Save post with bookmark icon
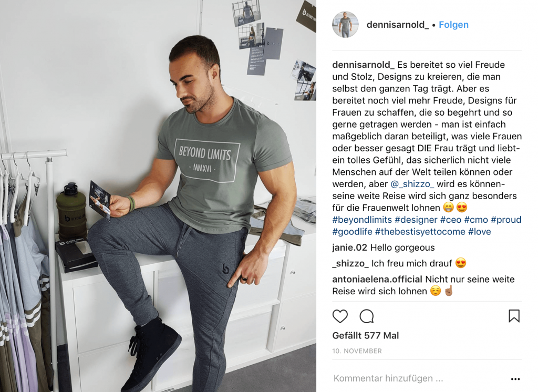This screenshot has width=538, height=392. click(514, 316)
